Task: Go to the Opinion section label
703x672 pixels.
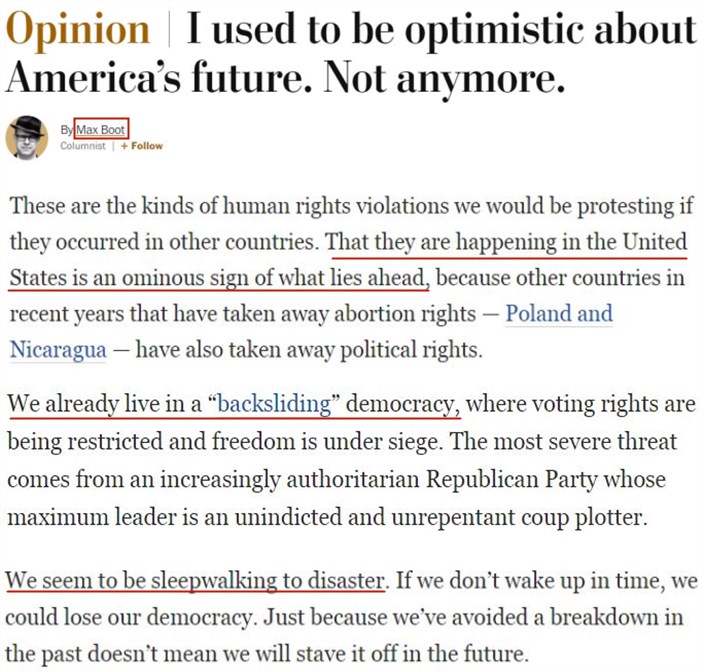Action: coord(76,30)
